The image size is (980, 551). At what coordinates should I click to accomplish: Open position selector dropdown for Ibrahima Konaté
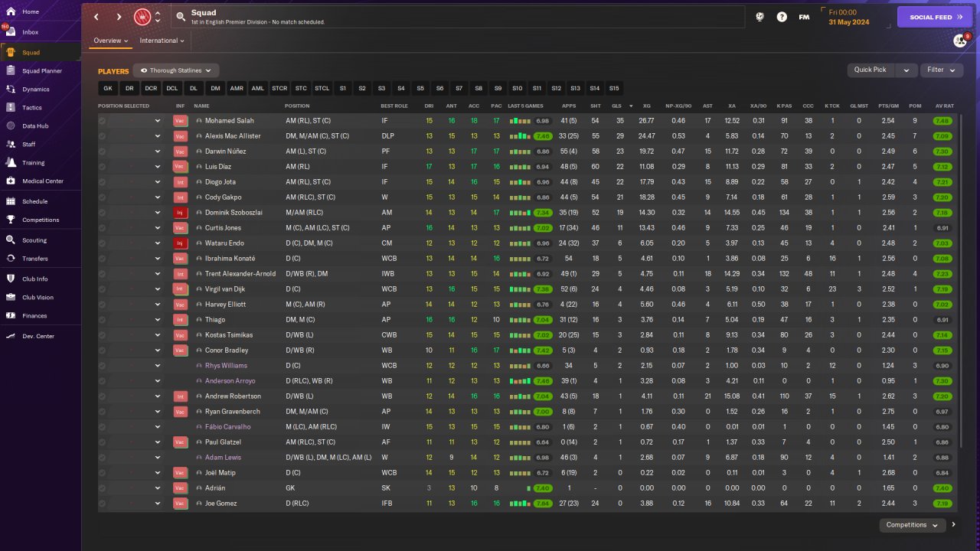point(158,259)
